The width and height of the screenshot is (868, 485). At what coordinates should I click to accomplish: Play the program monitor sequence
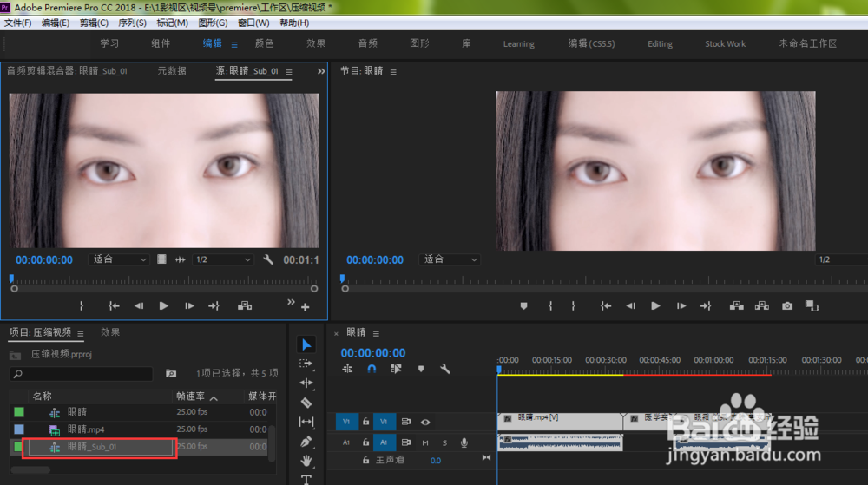point(655,305)
